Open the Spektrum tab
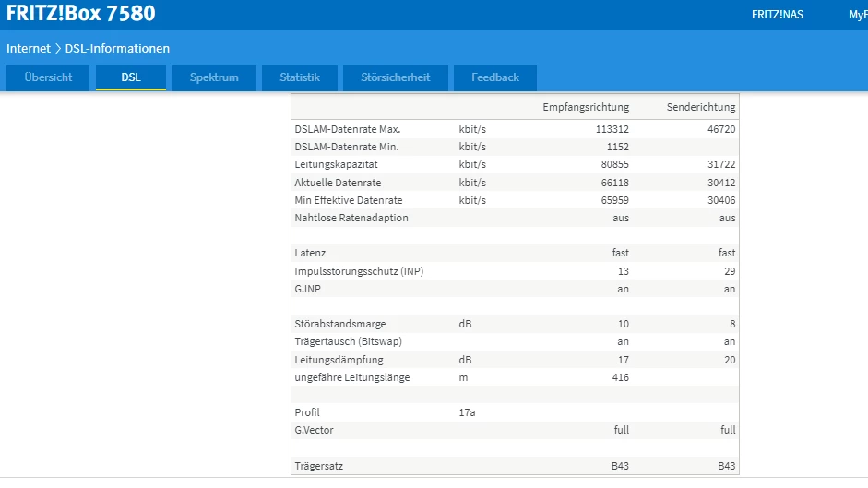 pos(214,77)
